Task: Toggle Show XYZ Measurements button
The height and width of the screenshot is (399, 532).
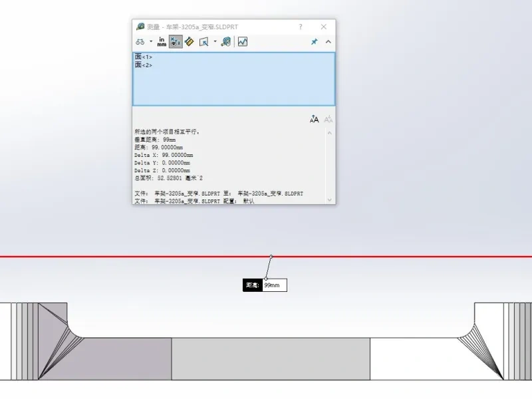Action: point(176,41)
